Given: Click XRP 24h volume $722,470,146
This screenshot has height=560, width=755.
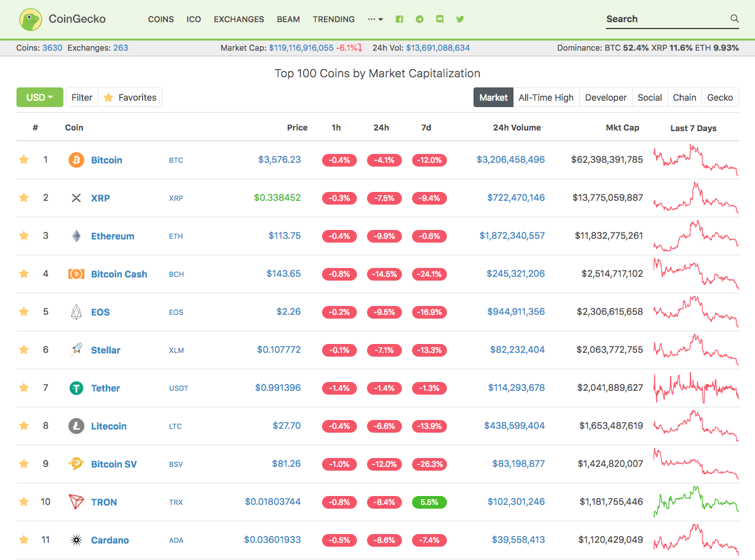Looking at the screenshot, I should pyautogui.click(x=515, y=197).
